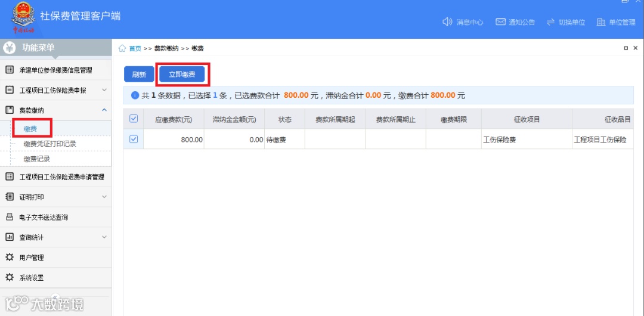Click 单位管理 label
Viewport: 644px width, 316px height.
[622, 22]
